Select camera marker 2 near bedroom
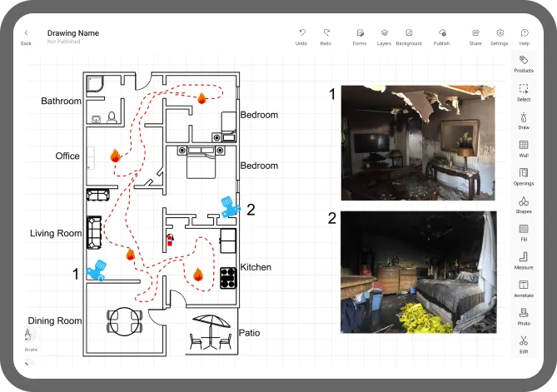 pos(231,207)
